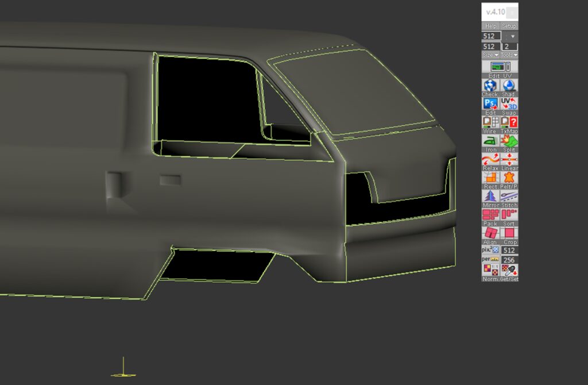Click the Pack UV islands icon
Viewport: 588px width, 385px height.
490,215
